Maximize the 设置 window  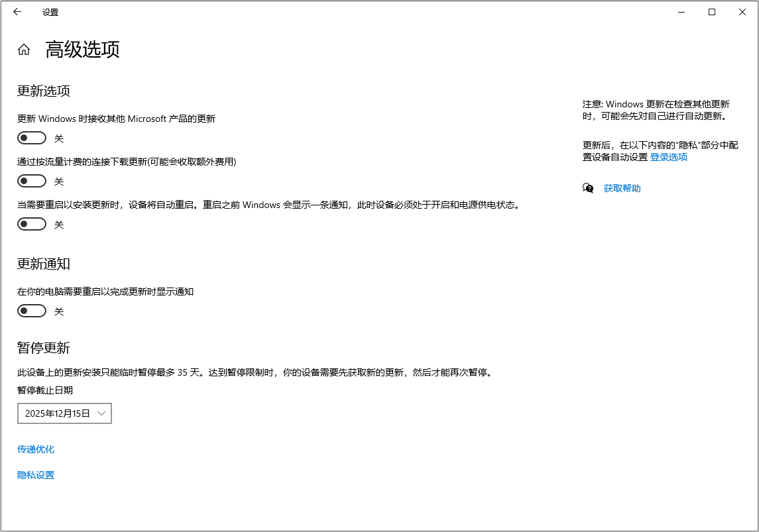pyautogui.click(x=712, y=12)
